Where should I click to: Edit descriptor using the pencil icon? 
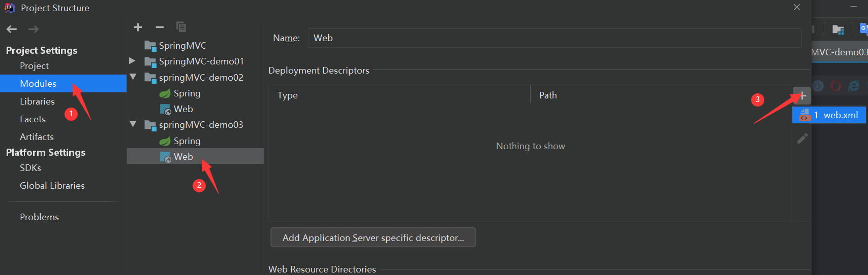802,139
